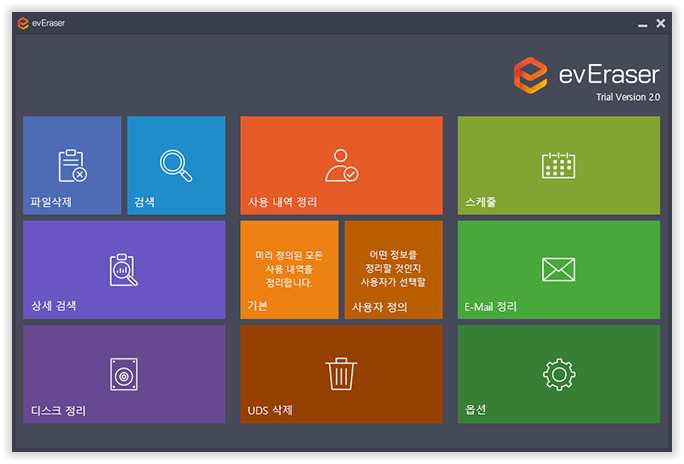Click the user-check icon in 사용 내역 정리
This screenshot has height=464, width=684.
pyautogui.click(x=342, y=166)
